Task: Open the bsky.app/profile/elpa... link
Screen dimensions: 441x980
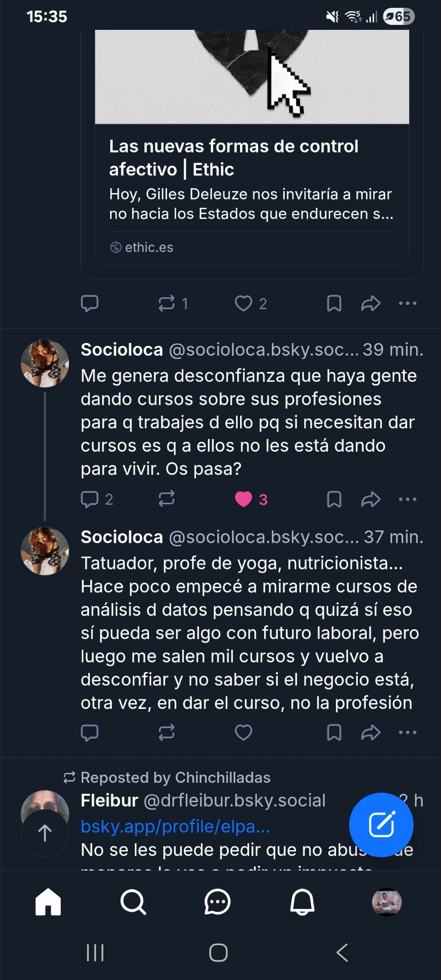Action: coord(175,827)
